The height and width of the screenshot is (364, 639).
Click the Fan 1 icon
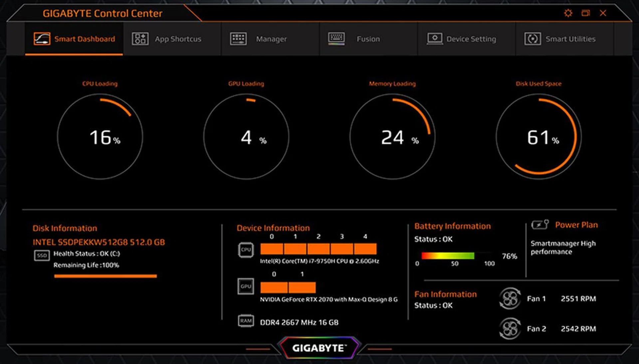(510, 298)
